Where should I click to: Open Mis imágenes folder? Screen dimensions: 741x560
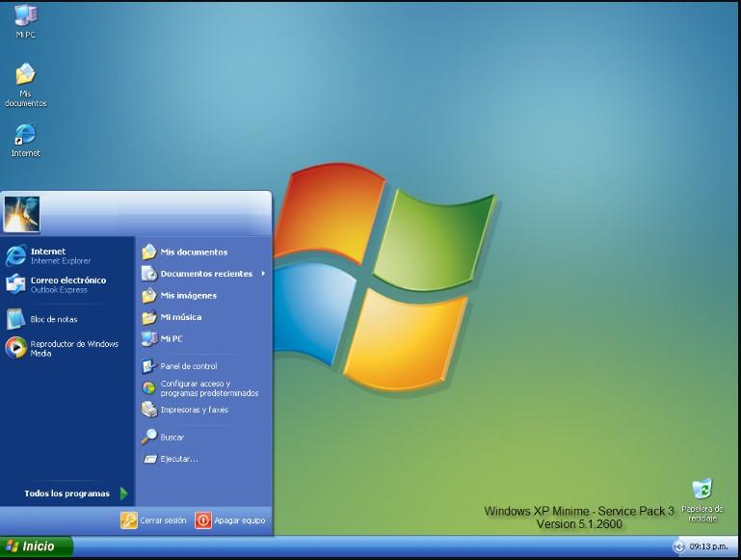(x=188, y=296)
